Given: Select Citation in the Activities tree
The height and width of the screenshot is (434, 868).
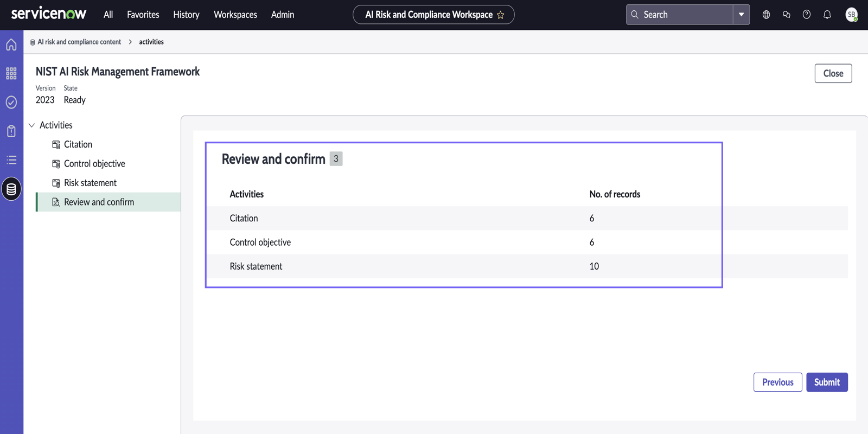Looking at the screenshot, I should pyautogui.click(x=78, y=144).
